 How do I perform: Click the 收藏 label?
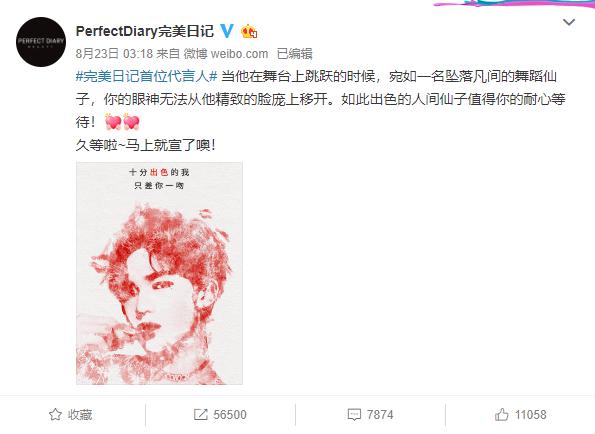pyautogui.click(x=80, y=415)
